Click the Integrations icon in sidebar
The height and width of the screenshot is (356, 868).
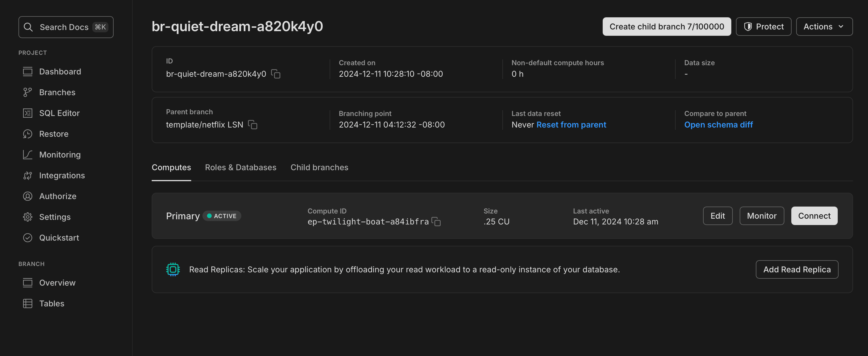(27, 175)
